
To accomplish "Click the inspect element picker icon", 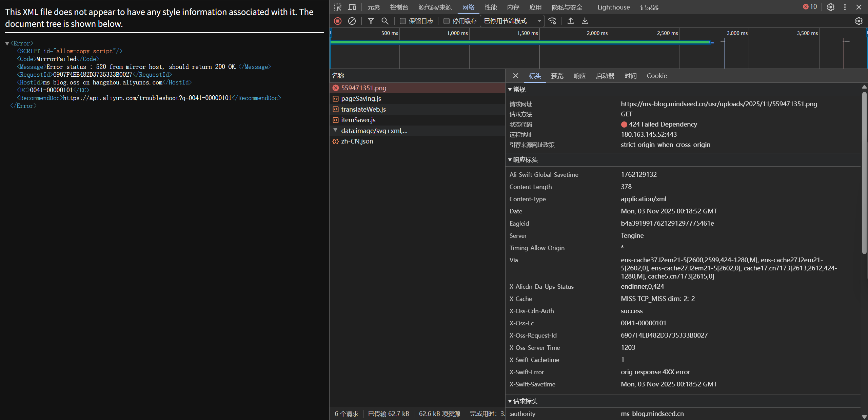I will [337, 7].
